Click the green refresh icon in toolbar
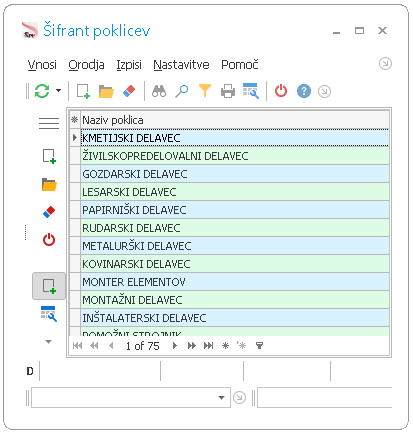The width and height of the screenshot is (413, 436). pyautogui.click(x=42, y=91)
